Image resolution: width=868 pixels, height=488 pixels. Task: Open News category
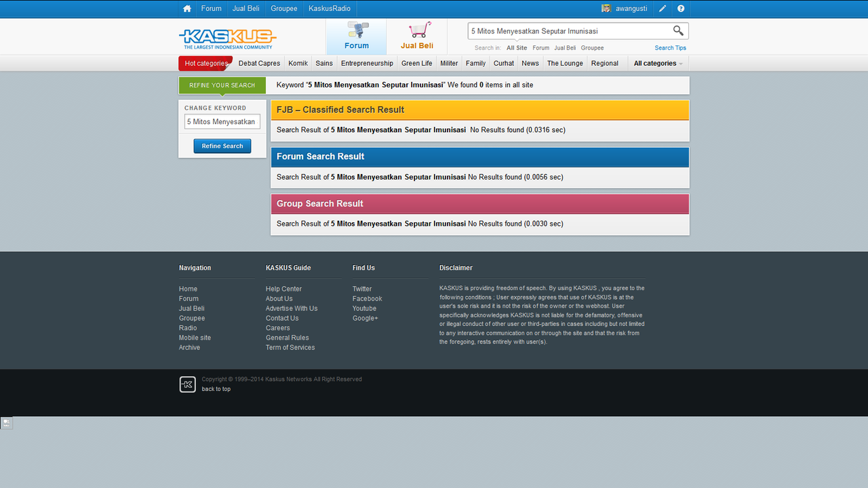(530, 63)
